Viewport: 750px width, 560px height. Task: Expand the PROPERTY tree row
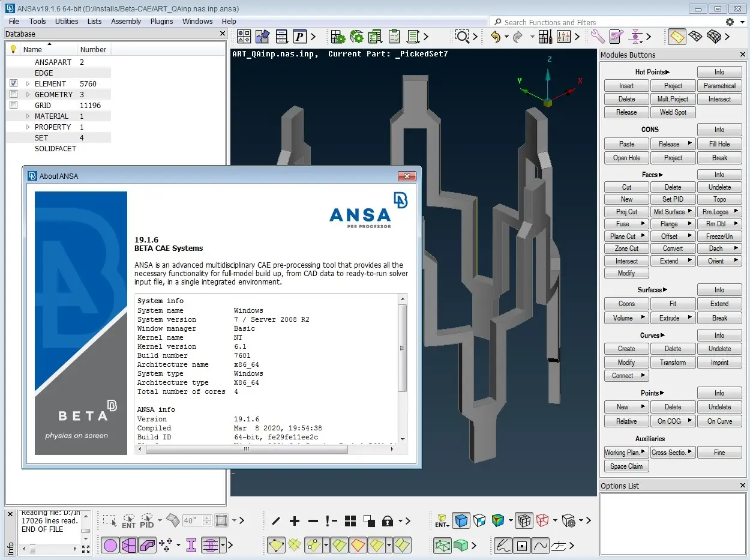[28, 127]
